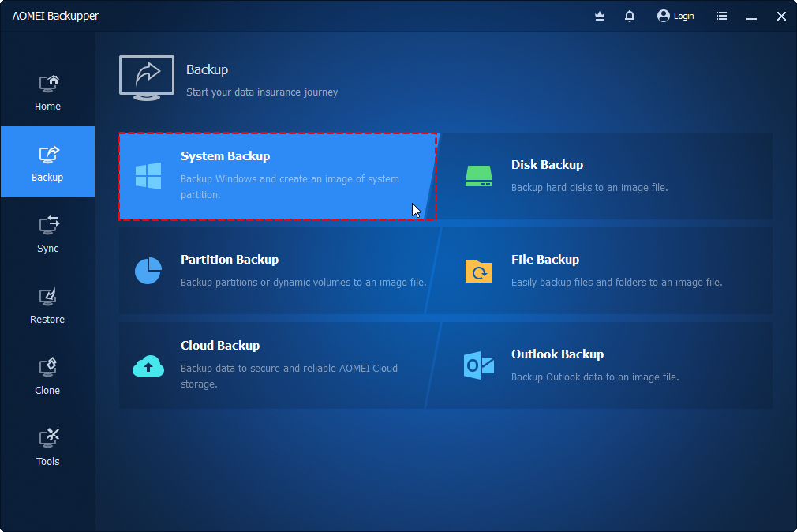The image size is (797, 532).
Task: Click 'Backup partitions or dynamic volumes' description
Action: (x=304, y=283)
